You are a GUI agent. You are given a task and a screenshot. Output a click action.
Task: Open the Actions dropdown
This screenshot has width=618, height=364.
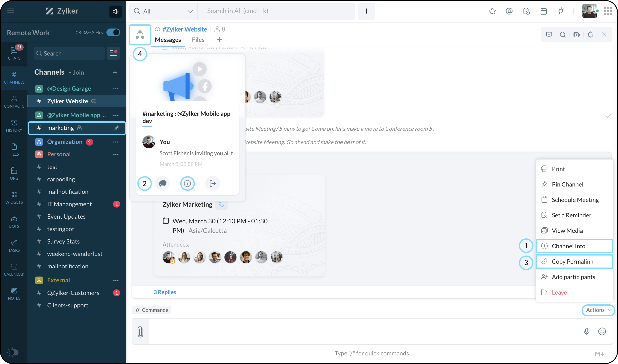pyautogui.click(x=598, y=310)
